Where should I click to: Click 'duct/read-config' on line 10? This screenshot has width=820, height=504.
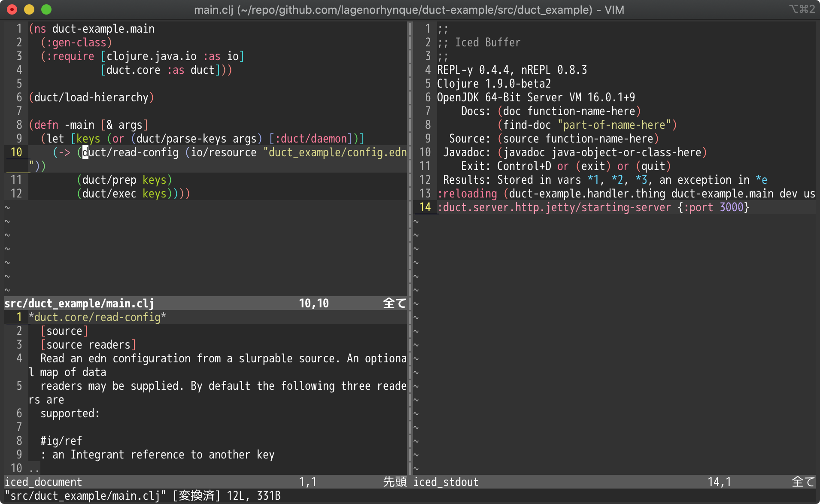[x=131, y=152]
